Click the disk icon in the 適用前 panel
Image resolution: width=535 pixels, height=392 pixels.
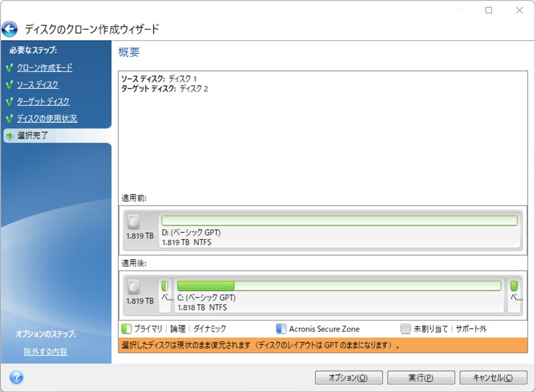134,222
